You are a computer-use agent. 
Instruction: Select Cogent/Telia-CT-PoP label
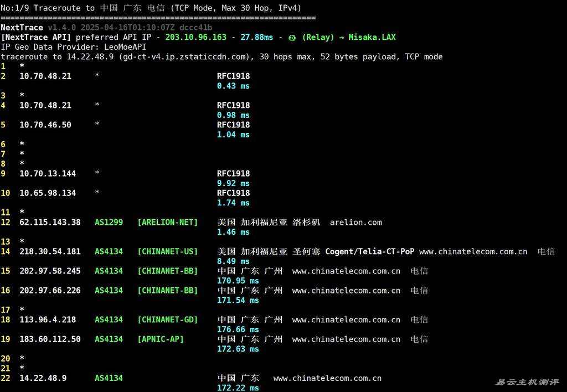(x=369, y=252)
